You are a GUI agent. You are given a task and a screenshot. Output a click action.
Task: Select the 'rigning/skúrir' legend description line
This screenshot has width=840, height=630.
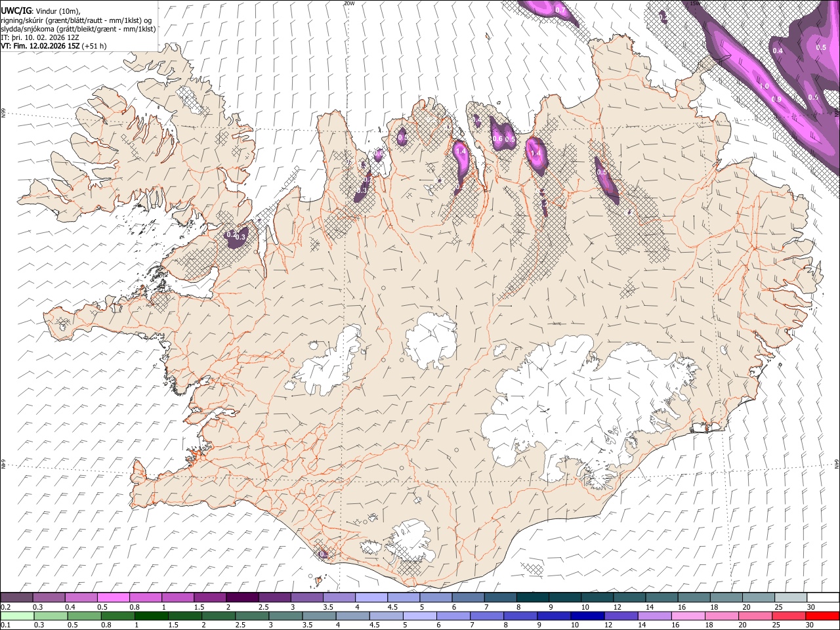point(76,20)
